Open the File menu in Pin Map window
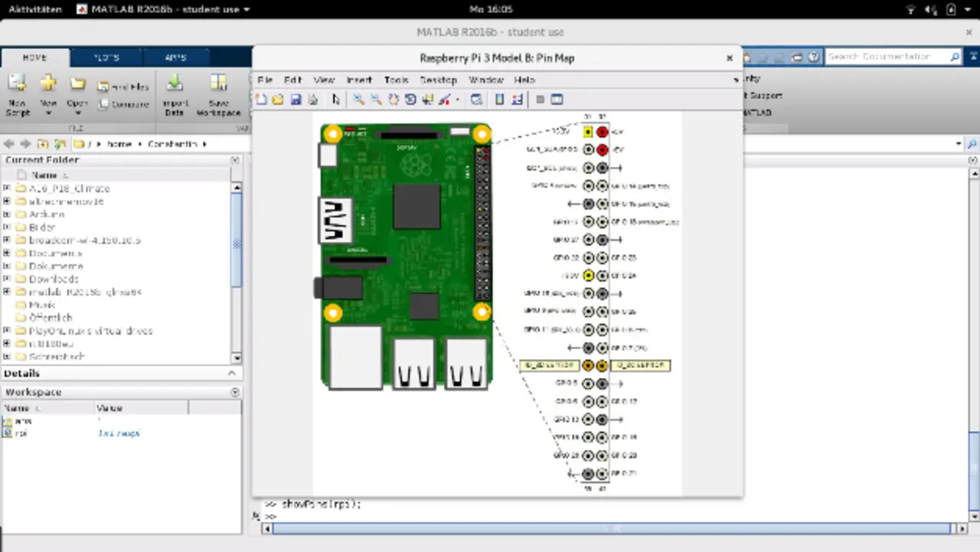The width and height of the screenshot is (980, 552). pyautogui.click(x=265, y=80)
